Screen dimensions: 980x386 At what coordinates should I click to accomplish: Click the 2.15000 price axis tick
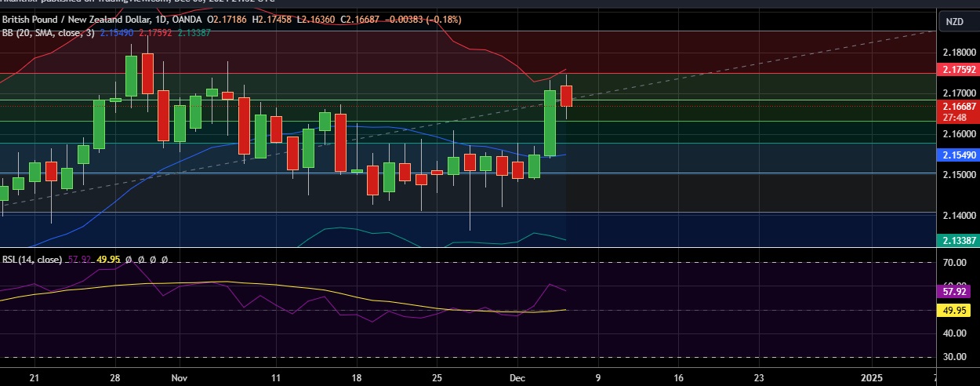coord(959,174)
